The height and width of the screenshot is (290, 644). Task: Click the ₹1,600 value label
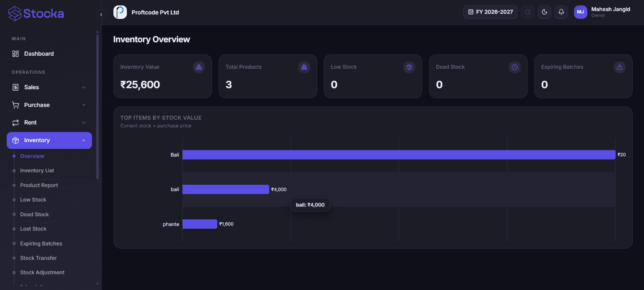pyautogui.click(x=227, y=224)
